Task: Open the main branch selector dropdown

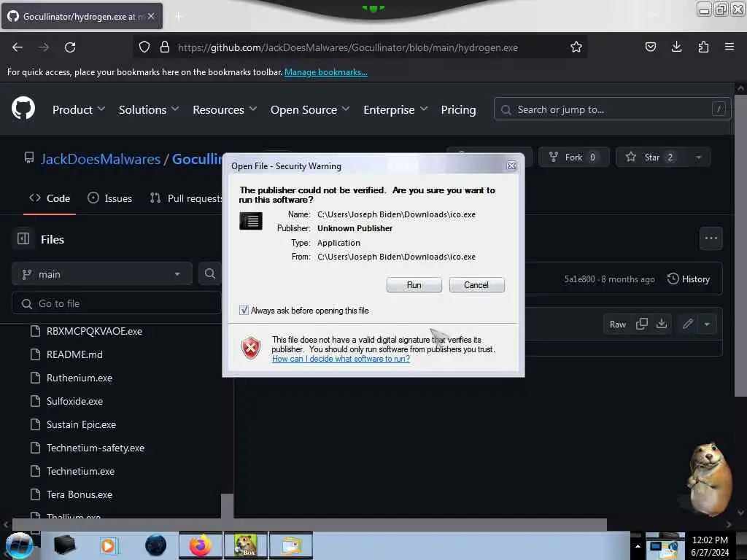Action: click(102, 274)
